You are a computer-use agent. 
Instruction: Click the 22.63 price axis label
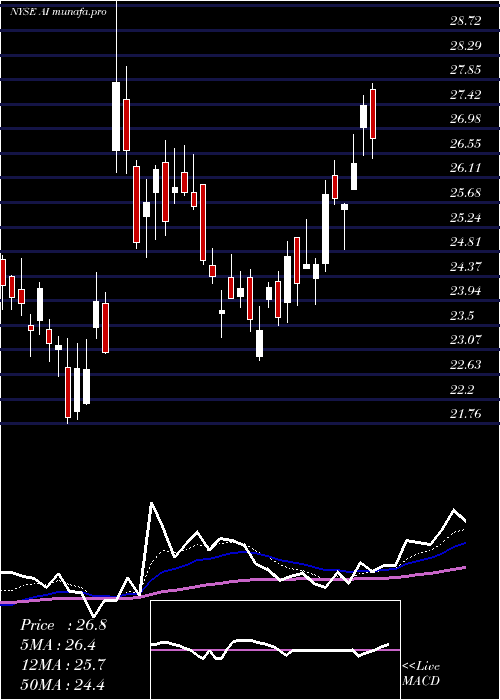click(x=466, y=365)
